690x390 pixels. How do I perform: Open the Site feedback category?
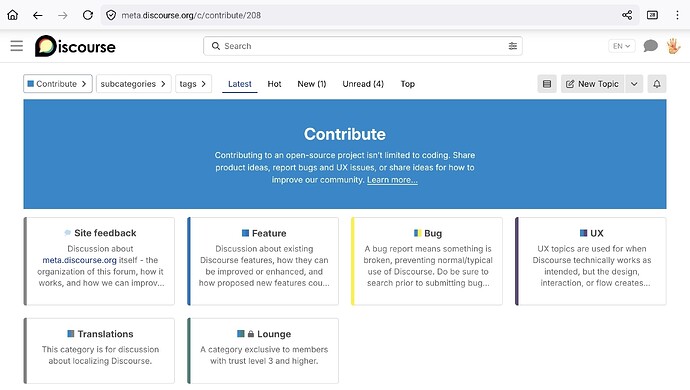tap(105, 233)
